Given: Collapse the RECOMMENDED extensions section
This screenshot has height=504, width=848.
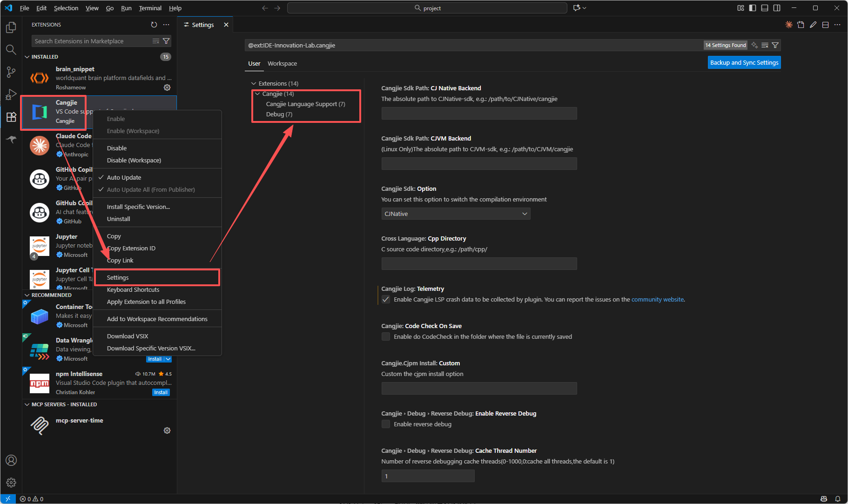Looking at the screenshot, I should [x=27, y=295].
